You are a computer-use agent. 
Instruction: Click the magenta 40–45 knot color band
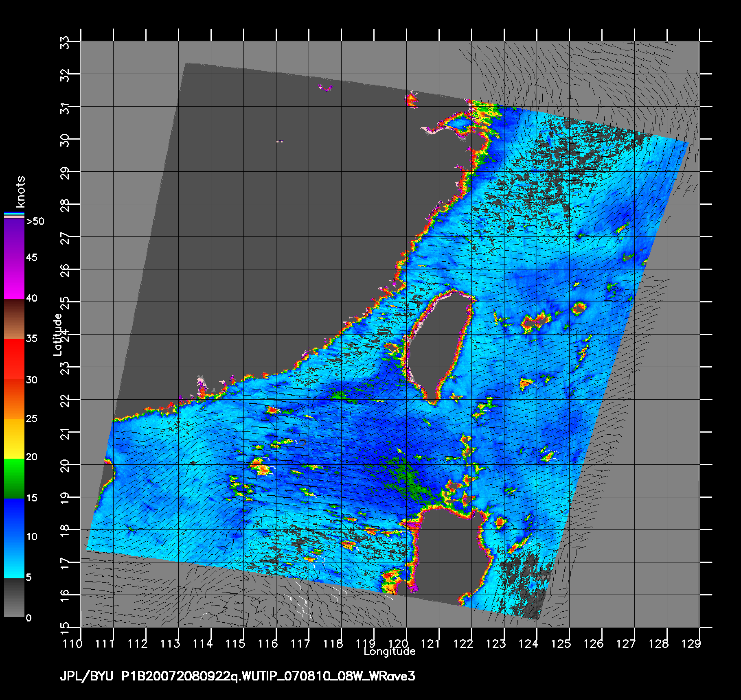pos(14,278)
